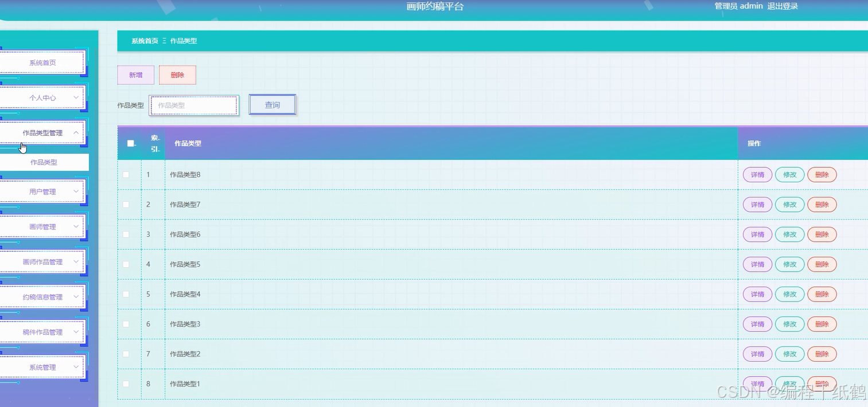Click the 删除 batch button above the search

(177, 75)
